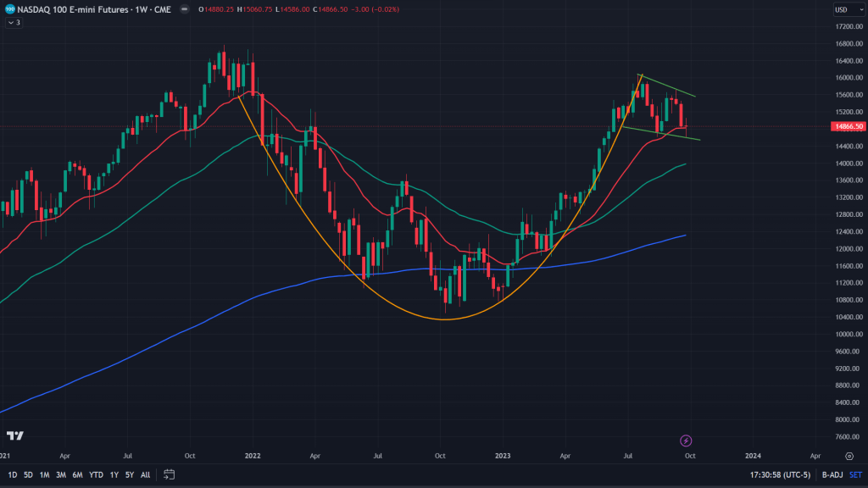Viewport: 868px width, 488px height.
Task: Toggle B-ADJ back-adjustment for contracts
Action: pos(832,474)
